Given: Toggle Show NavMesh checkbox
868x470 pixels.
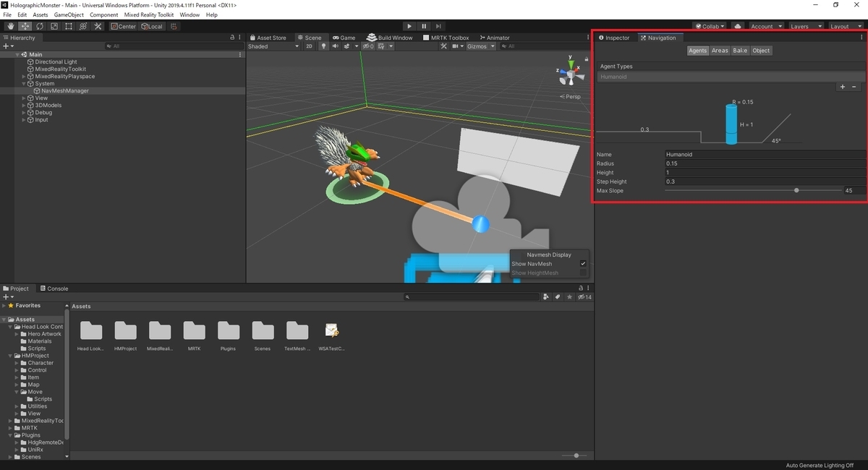Looking at the screenshot, I should pos(583,264).
